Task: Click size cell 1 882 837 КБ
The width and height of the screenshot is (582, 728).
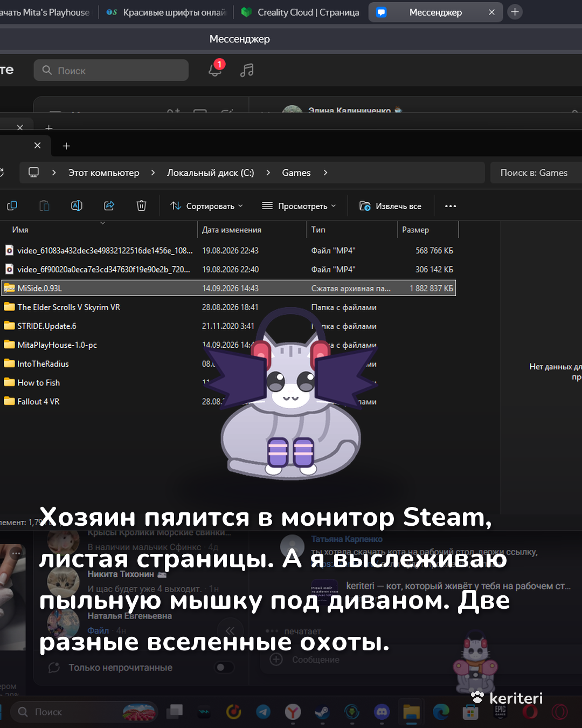Action: tap(431, 289)
